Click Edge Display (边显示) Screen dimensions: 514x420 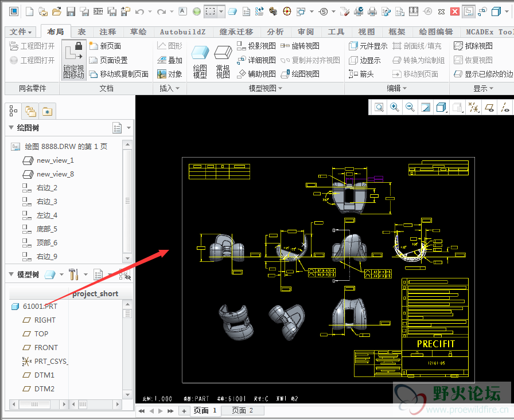(364, 60)
